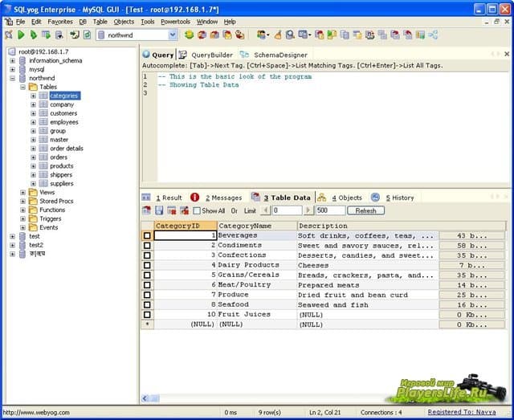Click the red exclamation Messages icon
The width and height of the screenshot is (514, 420).
coord(194,198)
